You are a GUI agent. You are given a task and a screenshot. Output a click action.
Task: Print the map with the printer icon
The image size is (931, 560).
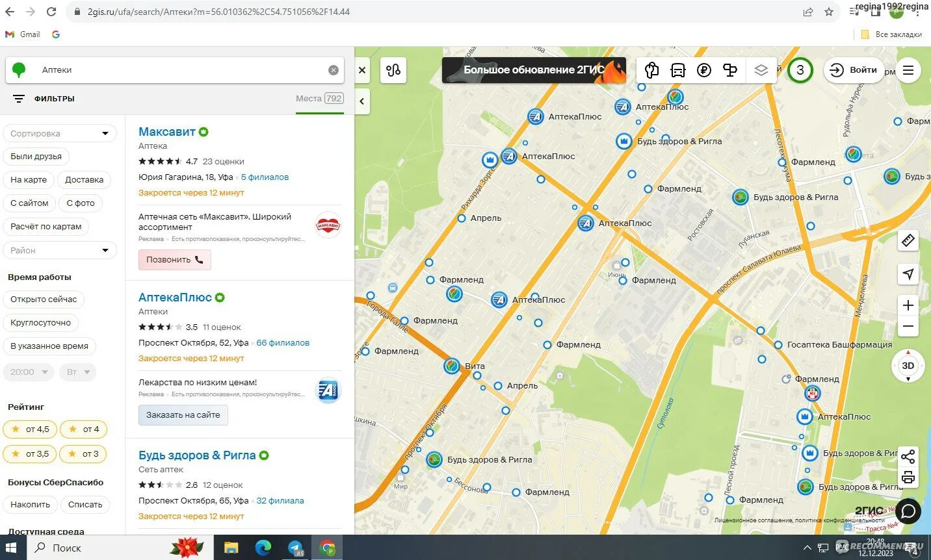(x=908, y=478)
